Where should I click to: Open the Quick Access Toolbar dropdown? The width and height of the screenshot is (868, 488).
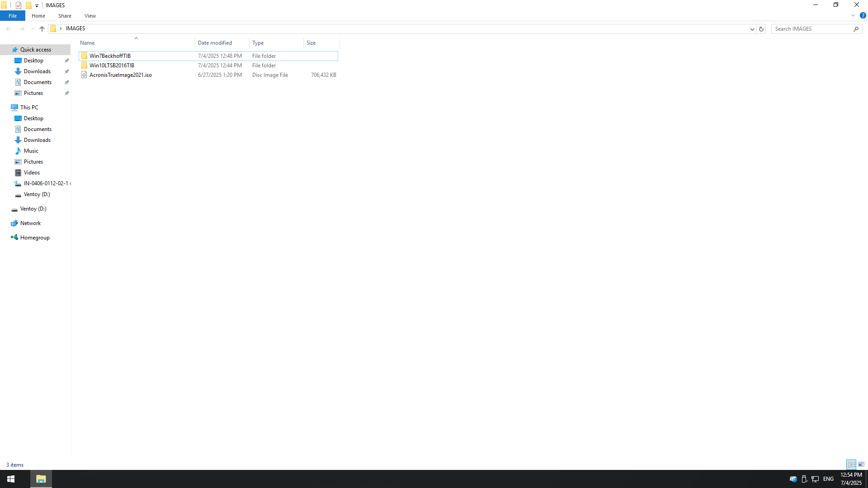pos(37,5)
